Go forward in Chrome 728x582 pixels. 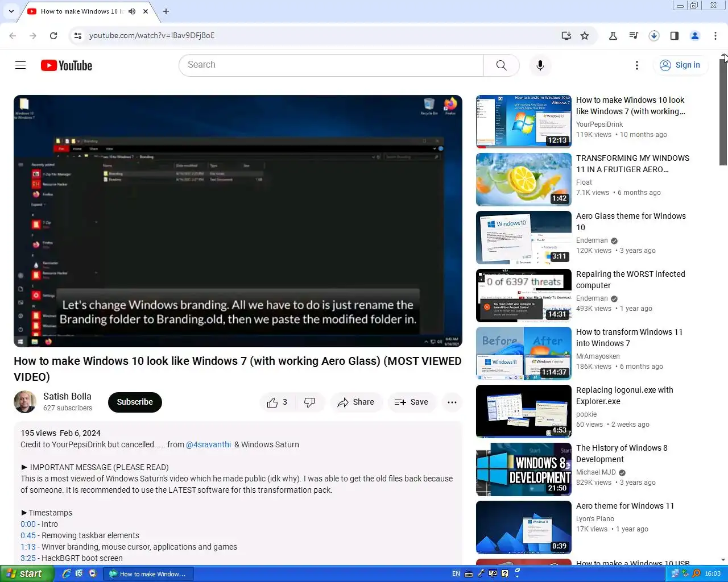point(33,35)
